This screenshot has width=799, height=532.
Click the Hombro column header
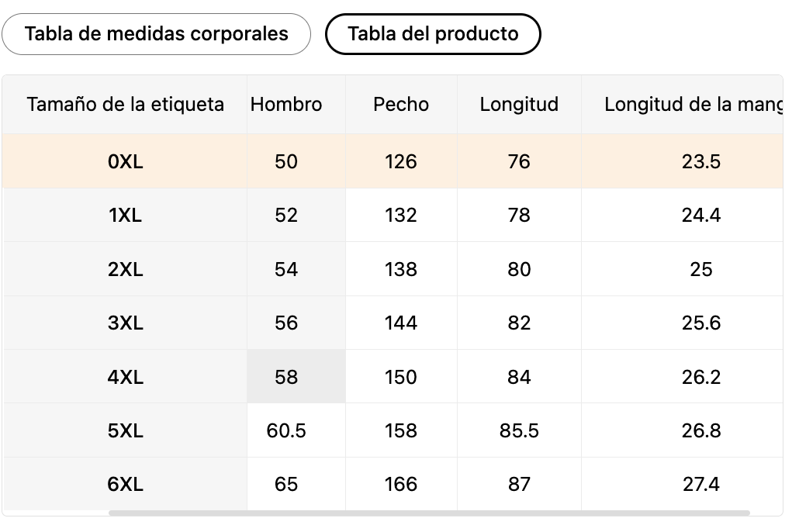coord(286,104)
